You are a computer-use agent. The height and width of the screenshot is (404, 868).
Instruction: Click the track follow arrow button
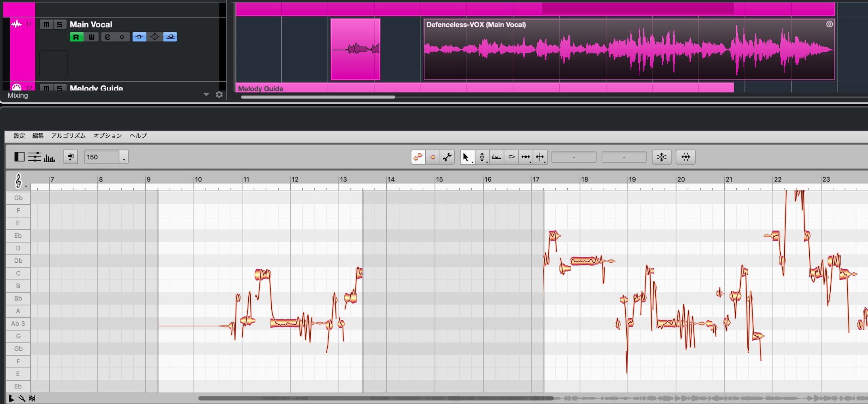point(71,157)
